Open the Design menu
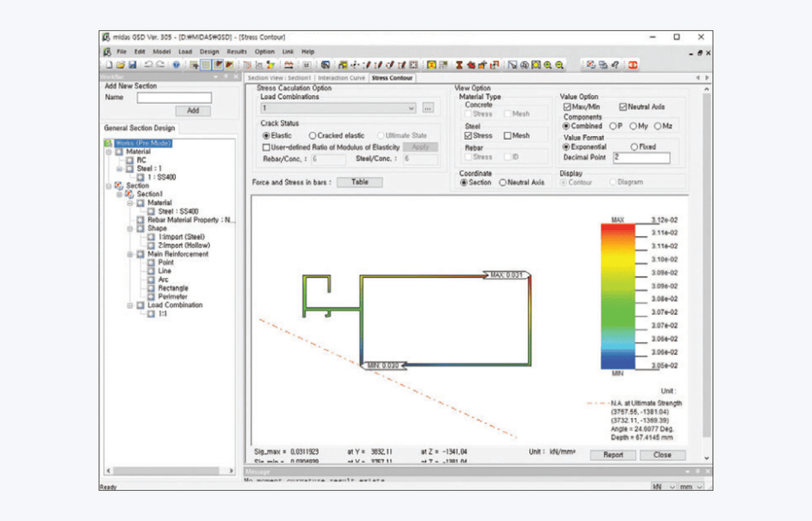The image size is (812, 521). (x=209, y=52)
